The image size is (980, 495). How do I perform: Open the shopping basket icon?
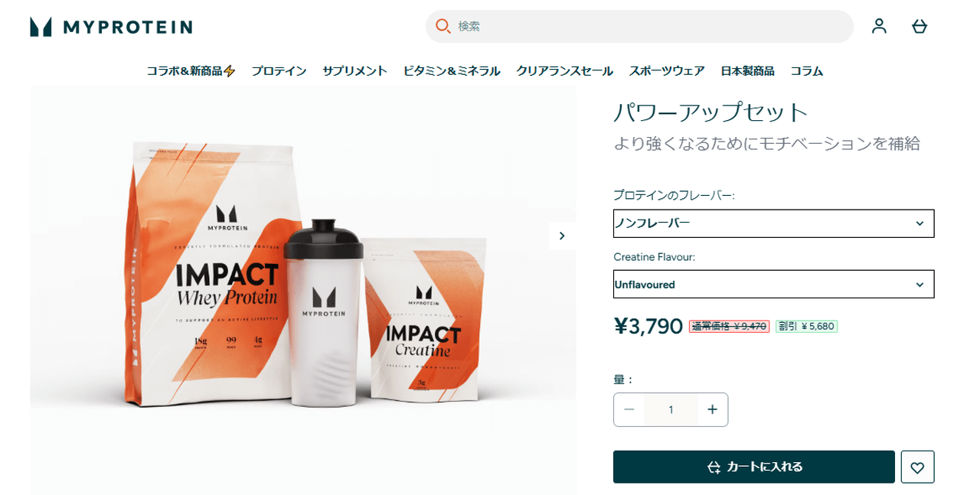point(920,26)
